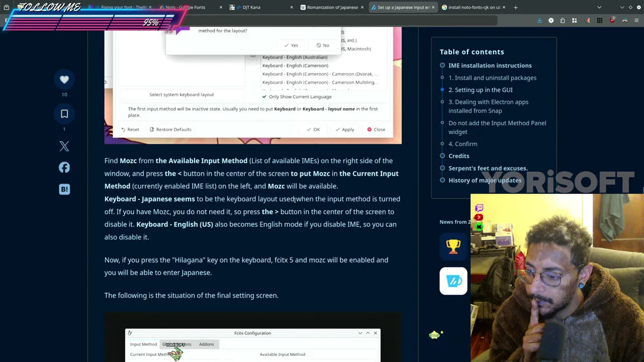Open the nine-dot apps grid extension
The image size is (644, 362).
click(x=600, y=21)
